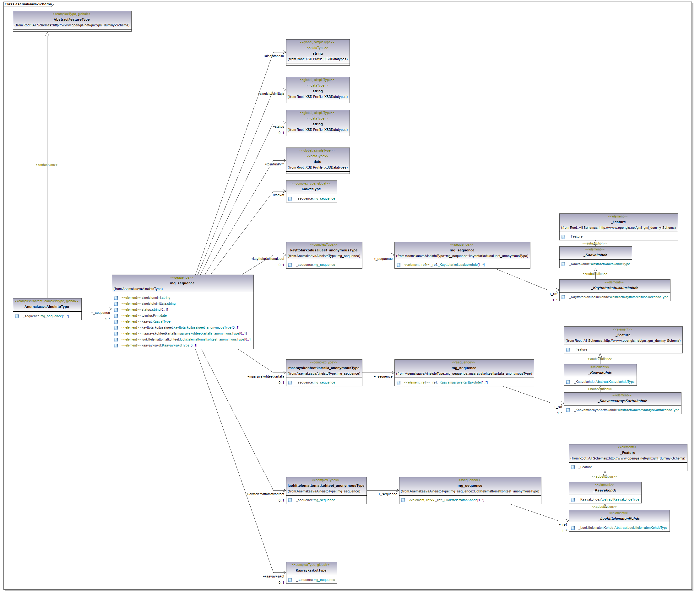Select the kayttotarkoitusalueet_anonymousType class title
700x596 pixels.
pyautogui.click(x=324, y=250)
